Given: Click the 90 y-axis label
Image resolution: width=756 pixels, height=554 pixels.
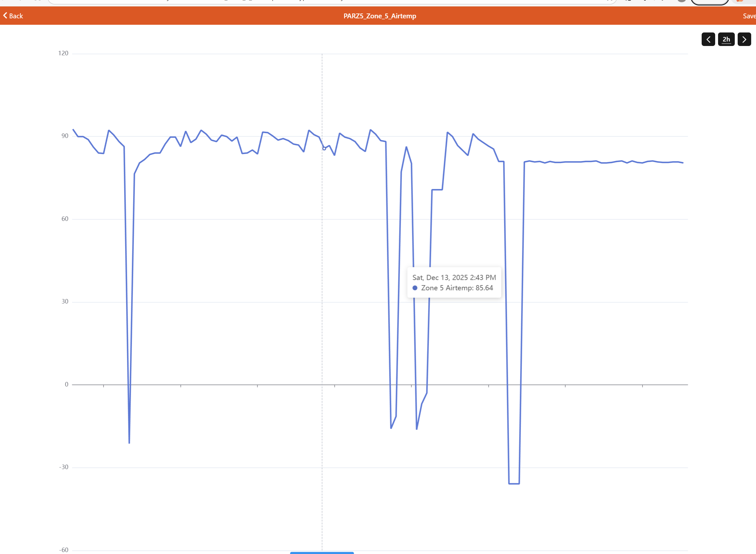Looking at the screenshot, I should coord(65,136).
